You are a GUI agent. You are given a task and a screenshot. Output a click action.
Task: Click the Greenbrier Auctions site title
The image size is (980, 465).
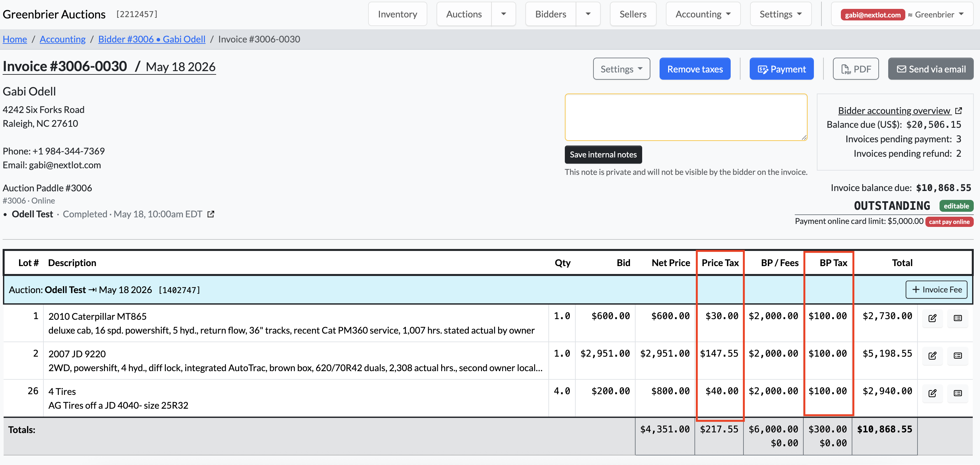point(54,14)
